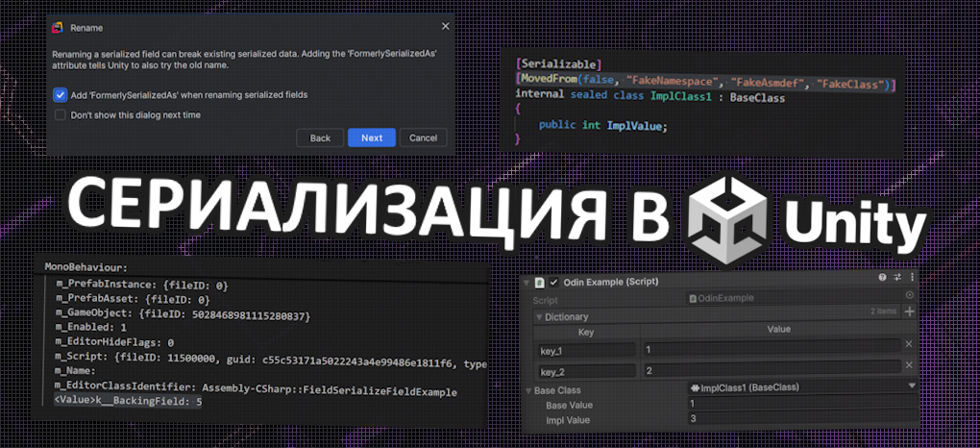Click the Back button in Rename dialog
This screenshot has width=980, height=448.
320,137
